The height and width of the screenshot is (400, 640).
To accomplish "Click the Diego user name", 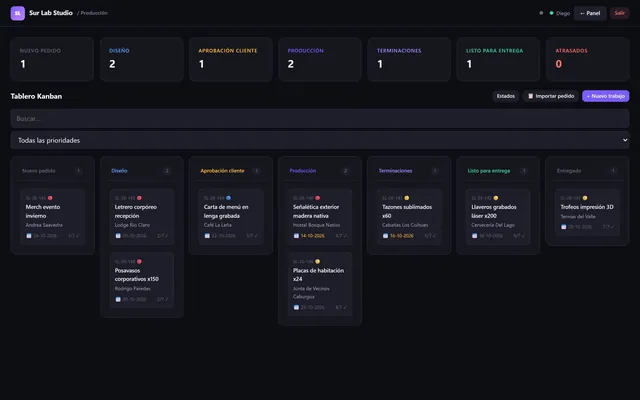I will tap(563, 13).
